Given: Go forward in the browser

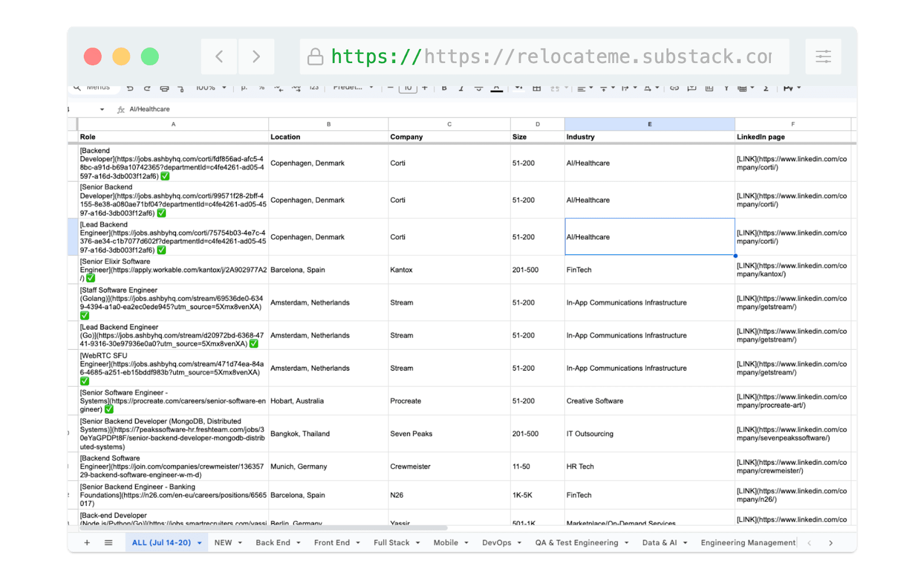Looking at the screenshot, I should click(x=256, y=57).
